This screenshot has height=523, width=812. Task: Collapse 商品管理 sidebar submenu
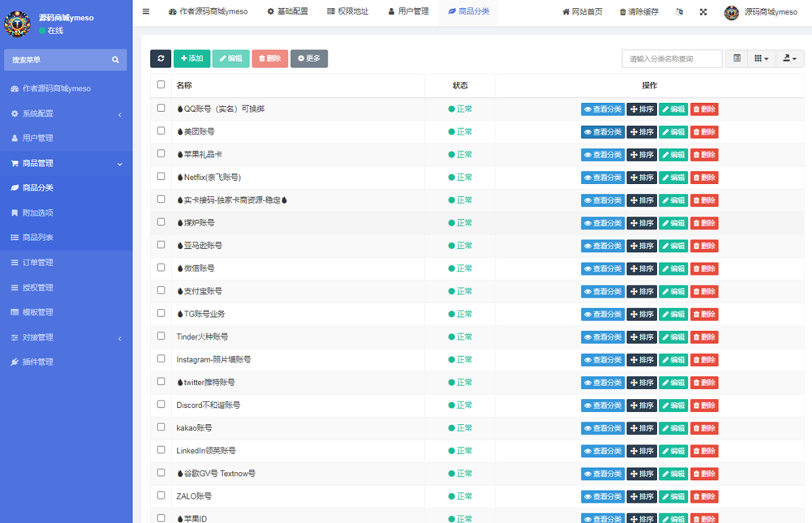(x=66, y=163)
